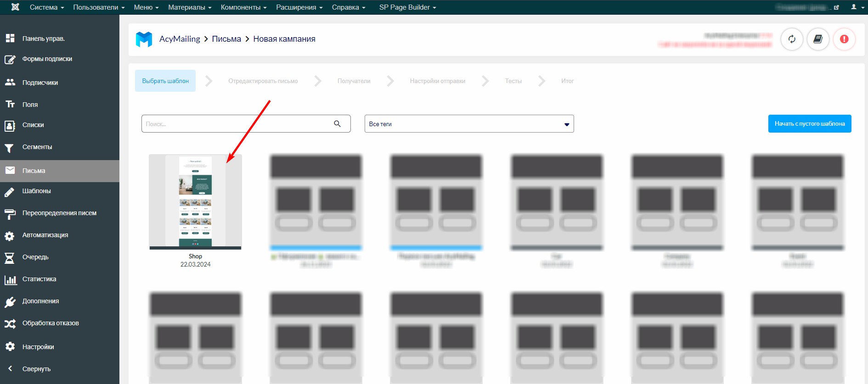Open the Все теги dropdown

coord(469,124)
